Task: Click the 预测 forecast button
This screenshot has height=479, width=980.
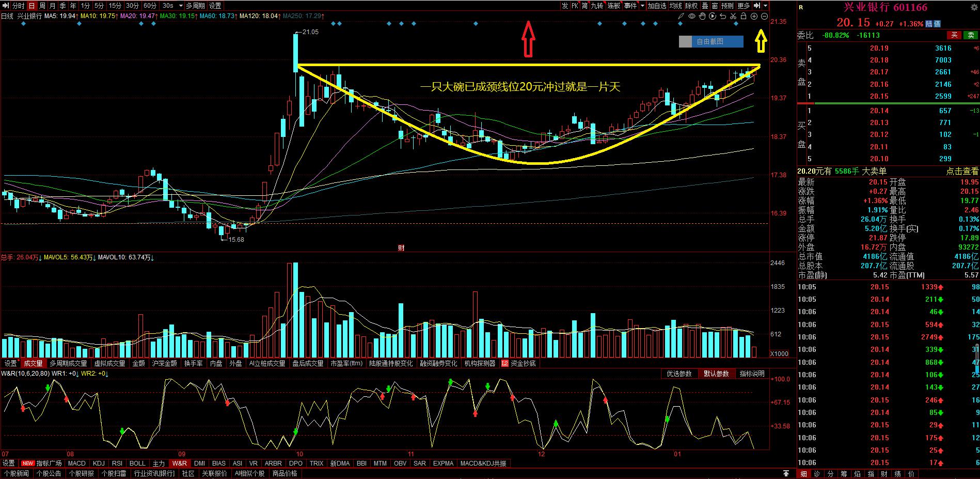Action: click(x=728, y=6)
